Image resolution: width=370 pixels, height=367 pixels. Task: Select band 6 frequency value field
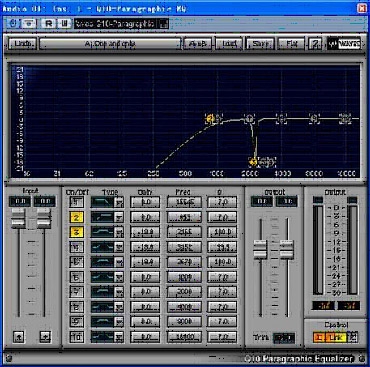(x=184, y=277)
